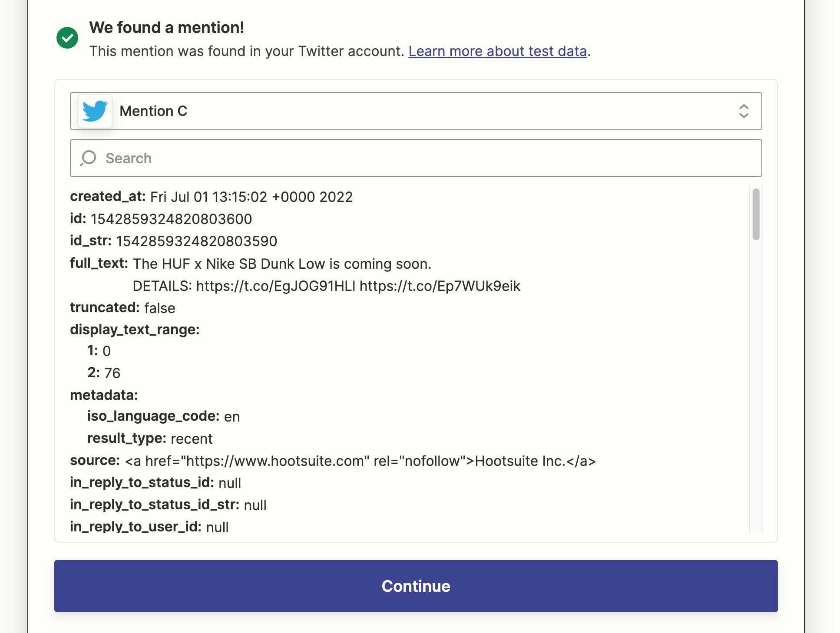Click the truncated: false row

point(122,308)
